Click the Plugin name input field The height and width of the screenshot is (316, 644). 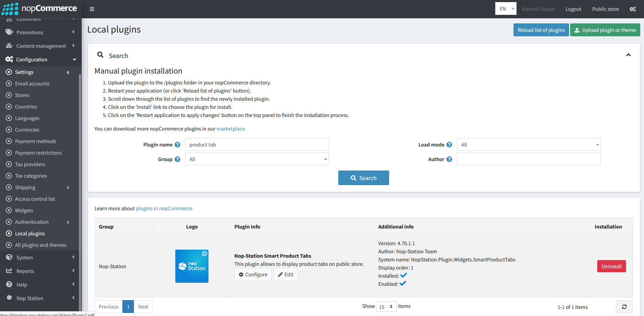pyautogui.click(x=257, y=144)
